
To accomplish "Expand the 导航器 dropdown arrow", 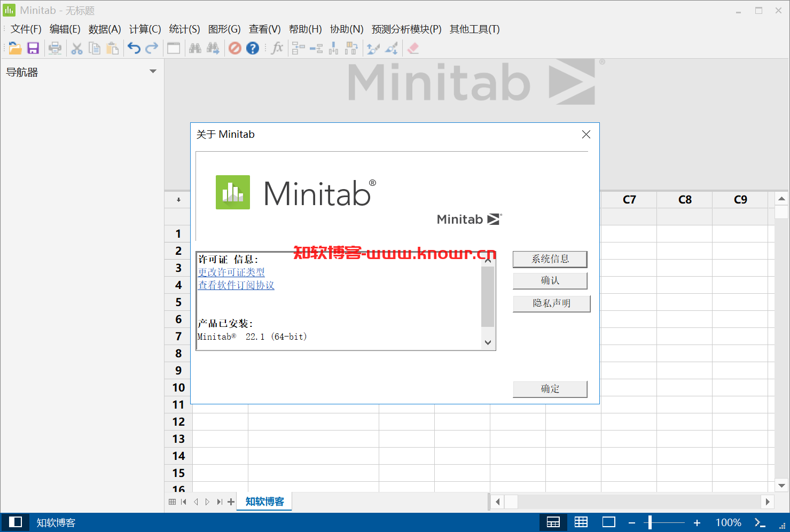I will [x=153, y=72].
